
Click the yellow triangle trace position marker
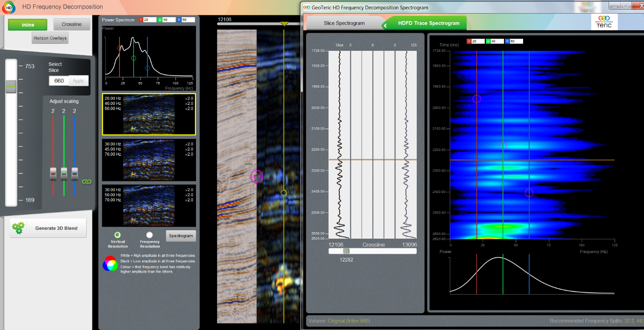coord(284,24)
